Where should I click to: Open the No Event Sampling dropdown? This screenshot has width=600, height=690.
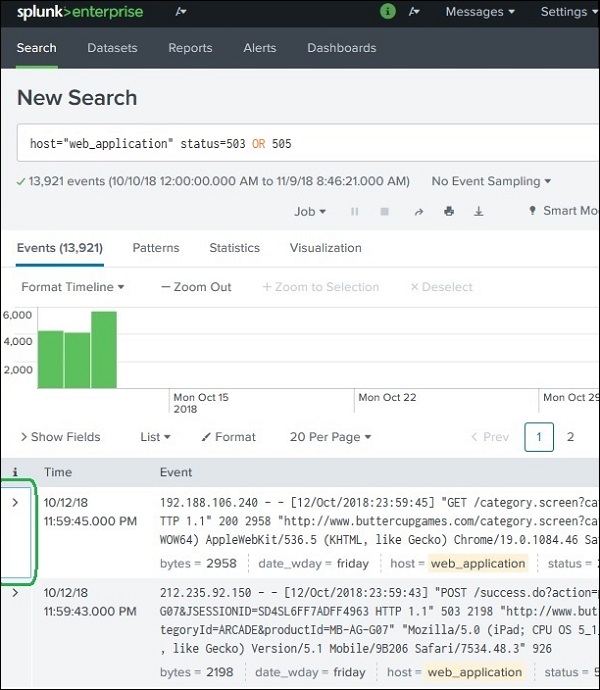pyautogui.click(x=491, y=181)
